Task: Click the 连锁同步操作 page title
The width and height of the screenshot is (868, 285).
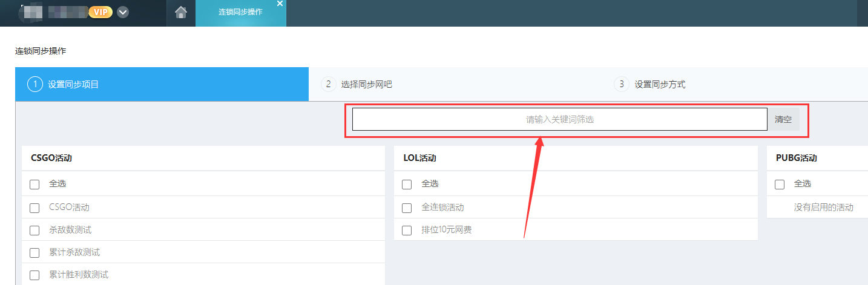Action: tap(41, 51)
